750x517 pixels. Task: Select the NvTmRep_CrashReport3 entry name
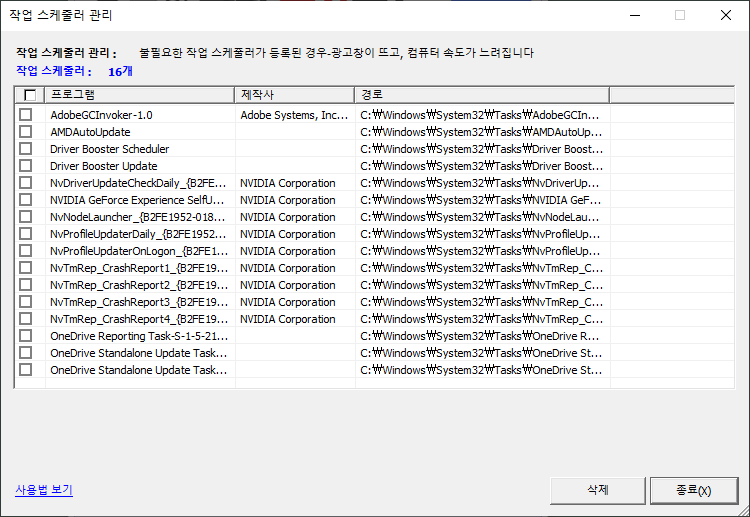tap(139, 302)
